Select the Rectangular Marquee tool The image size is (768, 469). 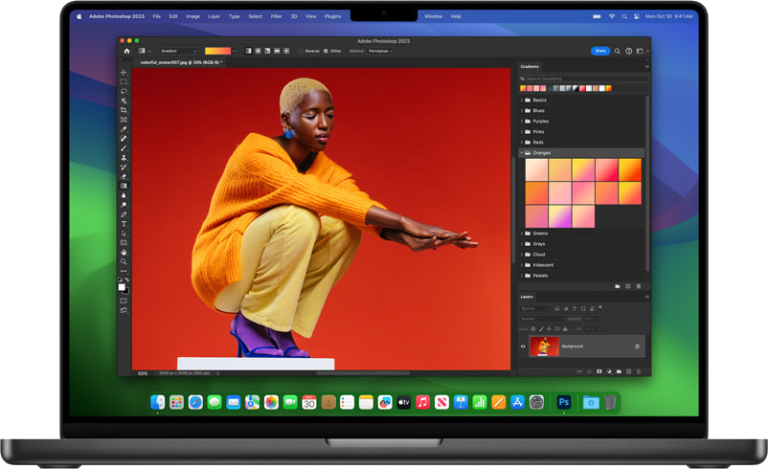[123, 82]
